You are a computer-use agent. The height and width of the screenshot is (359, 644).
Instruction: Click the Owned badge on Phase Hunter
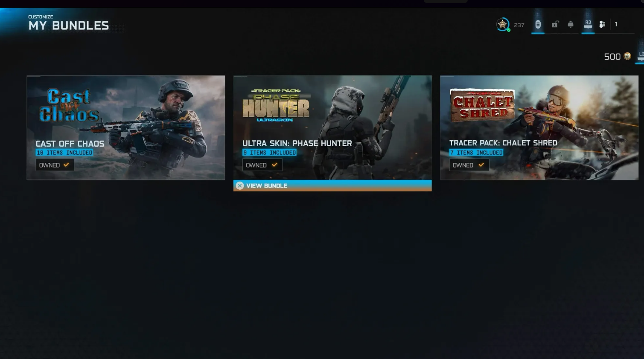(262, 165)
